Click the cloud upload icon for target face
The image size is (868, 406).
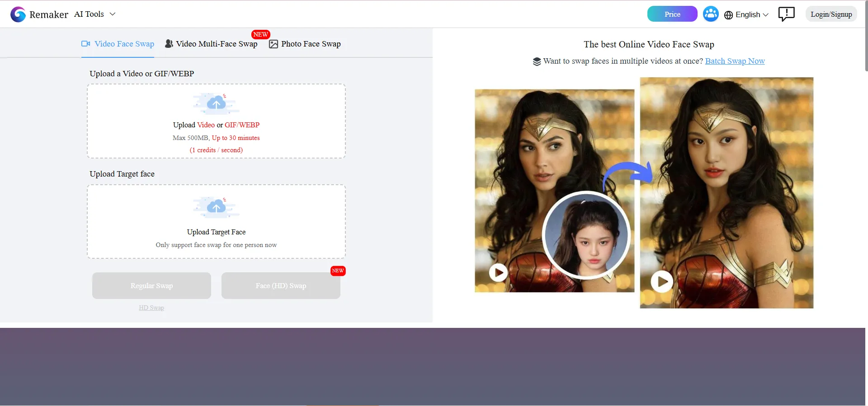216,207
